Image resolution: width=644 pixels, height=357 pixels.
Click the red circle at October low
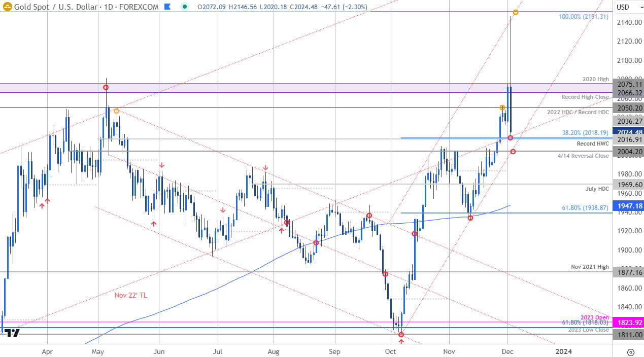[401, 335]
